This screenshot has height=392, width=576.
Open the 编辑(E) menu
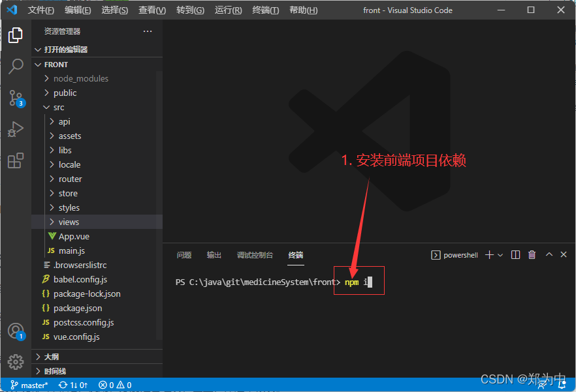coord(78,10)
